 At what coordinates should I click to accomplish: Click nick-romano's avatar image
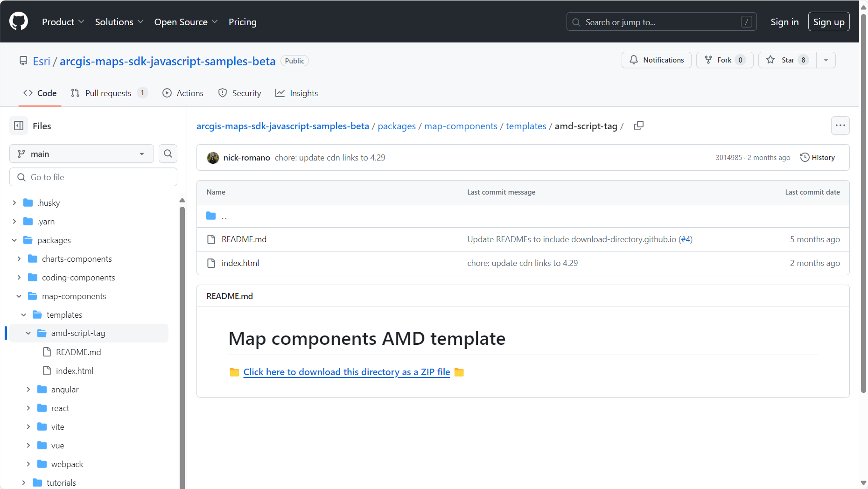click(213, 158)
